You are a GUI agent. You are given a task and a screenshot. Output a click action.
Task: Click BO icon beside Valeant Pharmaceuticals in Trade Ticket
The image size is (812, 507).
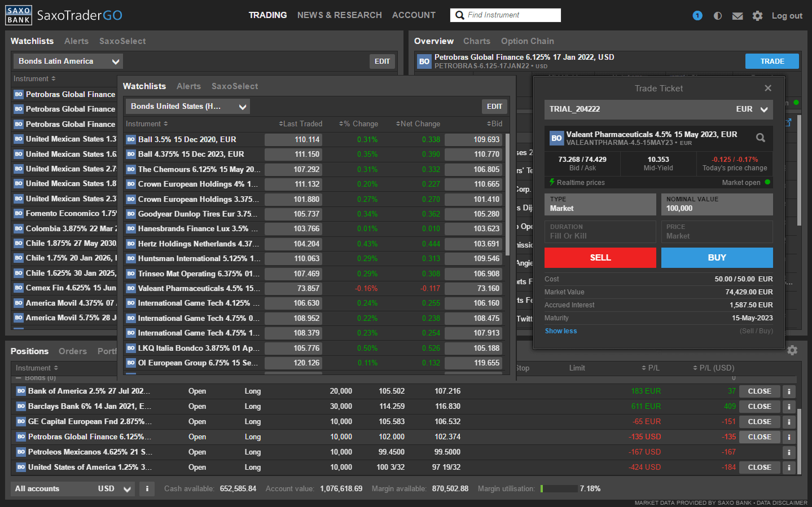[x=556, y=138]
